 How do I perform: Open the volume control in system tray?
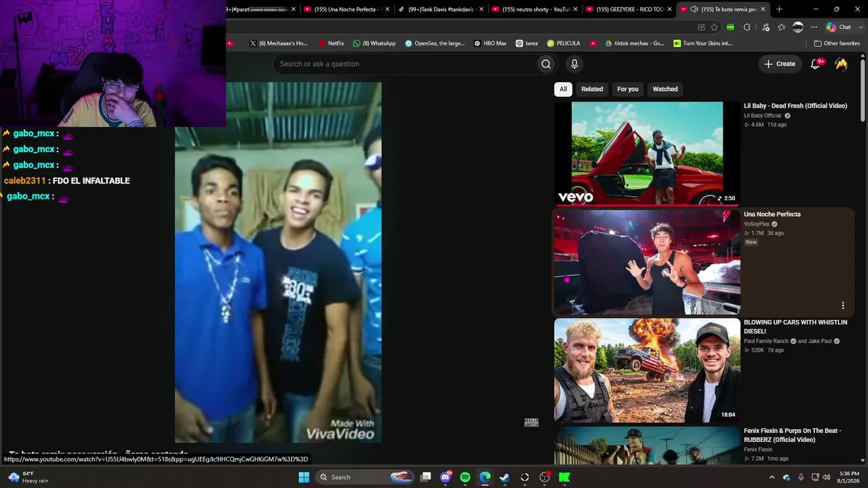[827, 477]
